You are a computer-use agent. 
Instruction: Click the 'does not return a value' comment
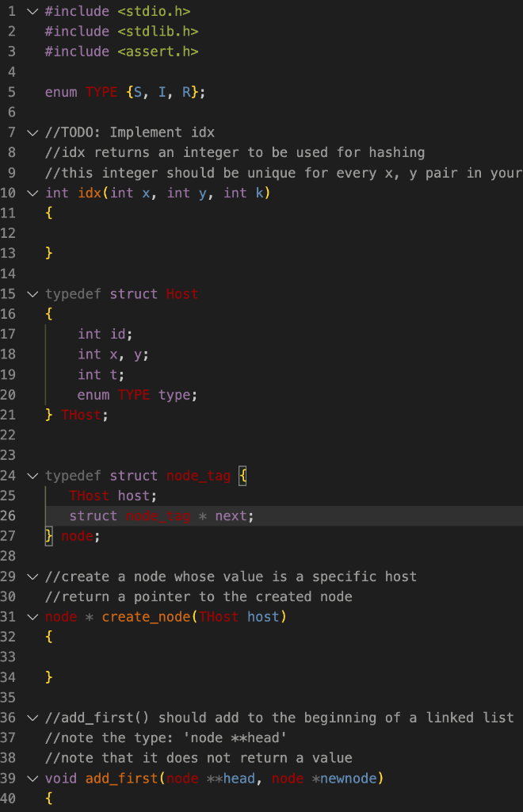(199, 759)
